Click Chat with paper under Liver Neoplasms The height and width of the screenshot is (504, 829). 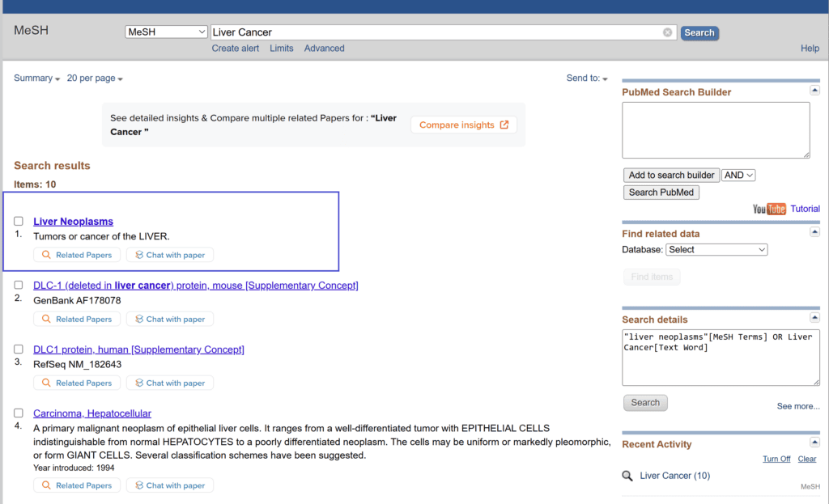pos(170,255)
